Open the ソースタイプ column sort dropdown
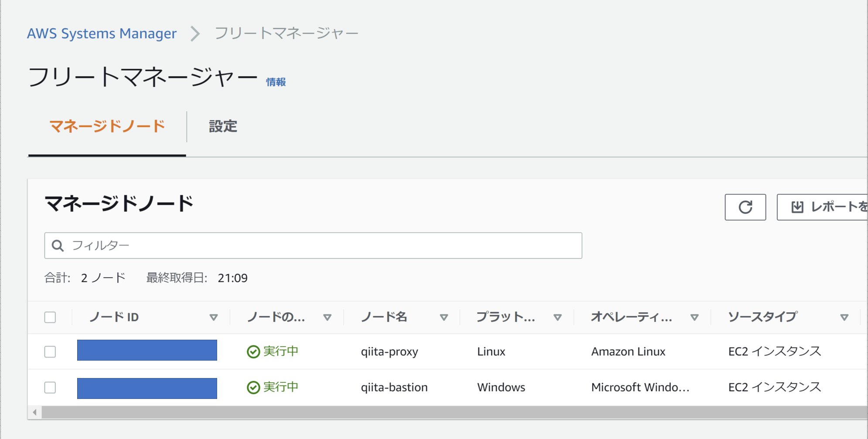Viewport: 868px width, 439px height. 844,317
